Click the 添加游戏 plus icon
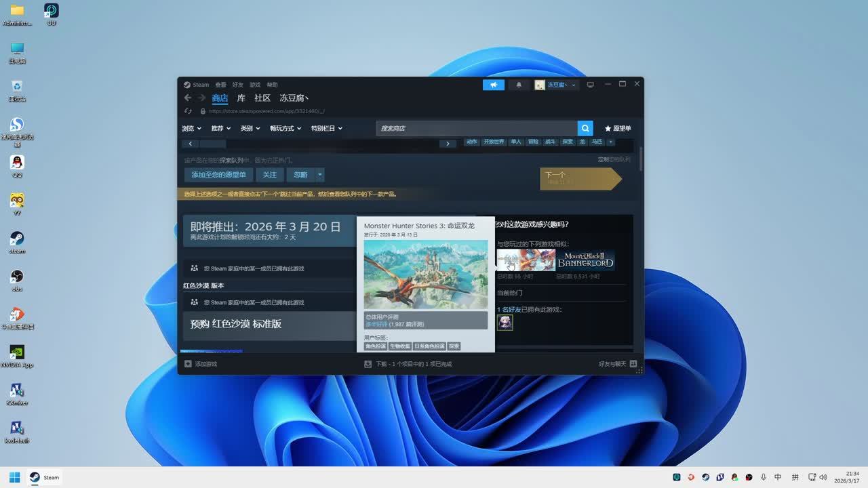The image size is (868, 488). pos(188,364)
